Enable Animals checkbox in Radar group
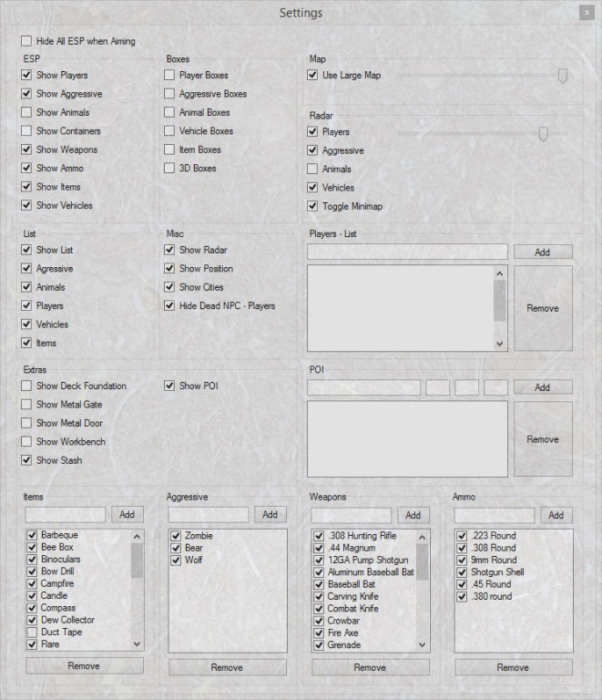 (x=312, y=169)
